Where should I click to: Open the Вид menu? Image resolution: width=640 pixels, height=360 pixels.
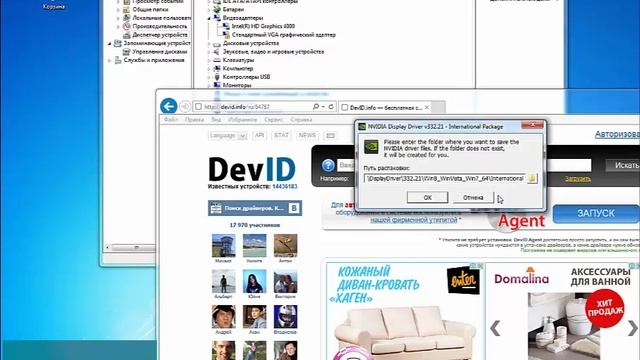tap(216, 120)
